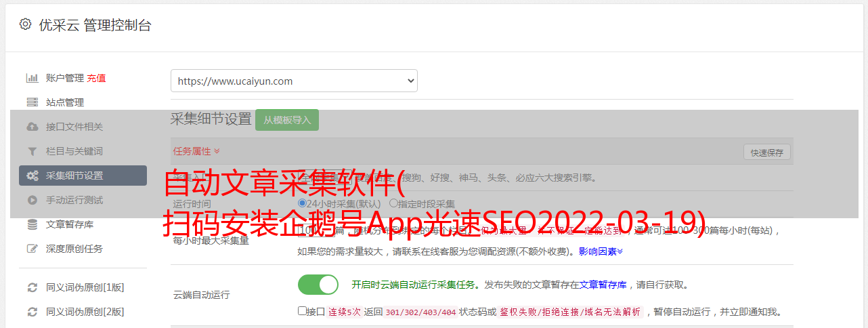The image size is (868, 328).
Task: Collapse the 任务属性 section
Action: [x=196, y=151]
